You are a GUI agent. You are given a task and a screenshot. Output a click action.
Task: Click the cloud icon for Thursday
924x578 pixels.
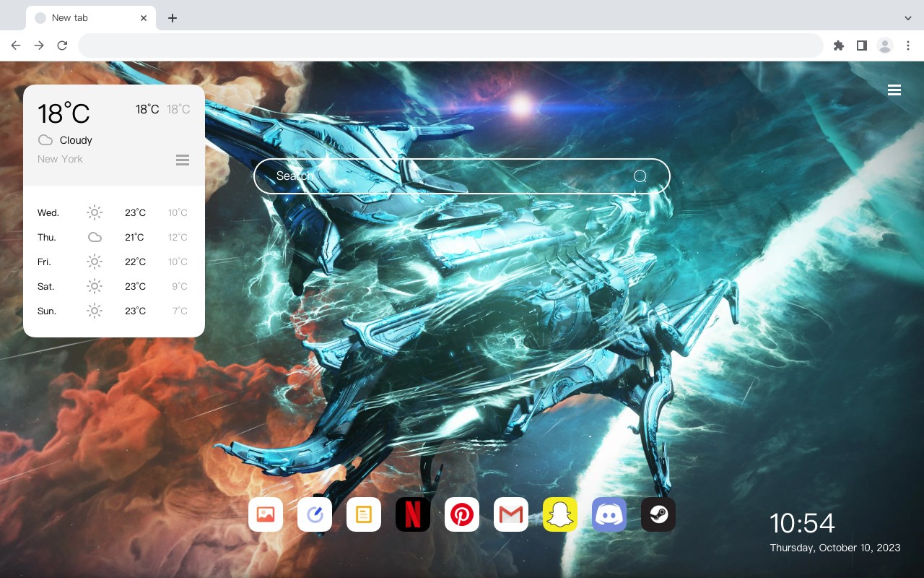pyautogui.click(x=95, y=237)
